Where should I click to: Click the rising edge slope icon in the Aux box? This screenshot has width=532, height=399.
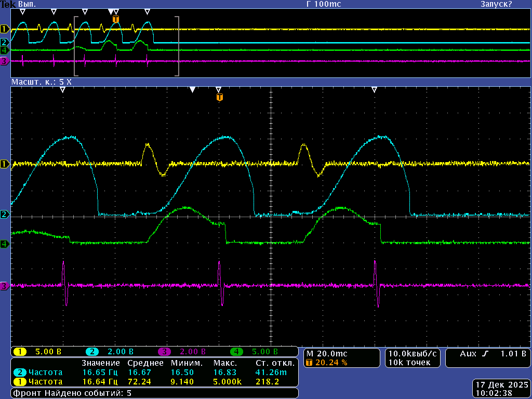485,354
